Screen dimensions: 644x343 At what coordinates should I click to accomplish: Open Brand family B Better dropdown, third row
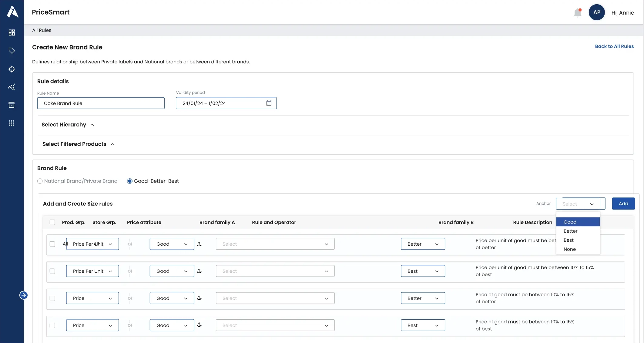pyautogui.click(x=423, y=298)
